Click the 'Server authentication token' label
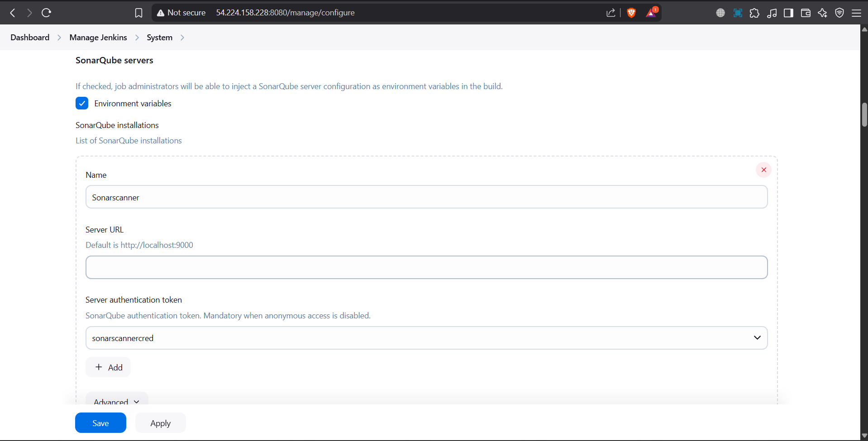Viewport: 868px width, 441px height. pyautogui.click(x=134, y=300)
